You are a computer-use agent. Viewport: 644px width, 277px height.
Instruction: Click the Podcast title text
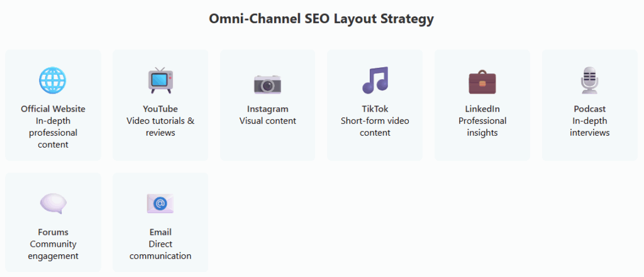(589, 109)
